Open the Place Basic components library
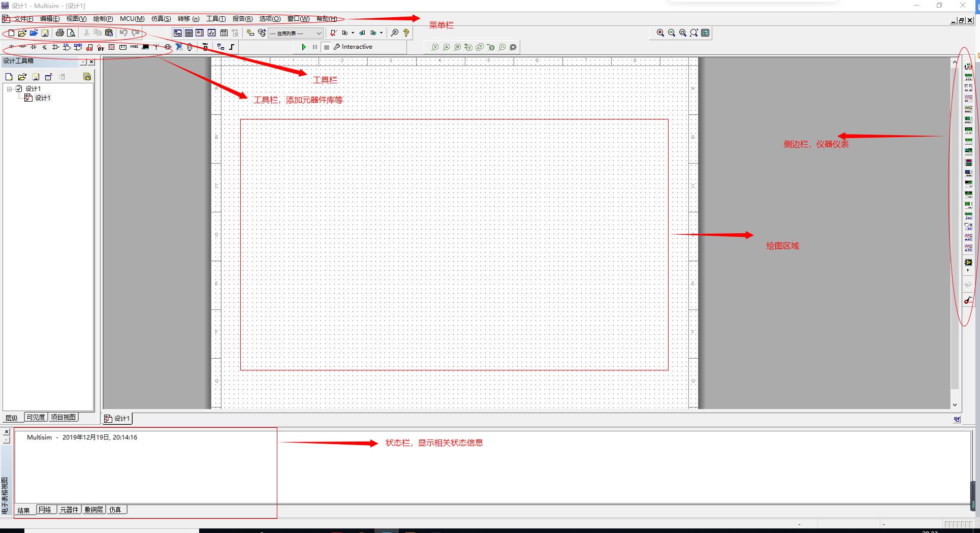This screenshot has height=533, width=980. [22, 47]
